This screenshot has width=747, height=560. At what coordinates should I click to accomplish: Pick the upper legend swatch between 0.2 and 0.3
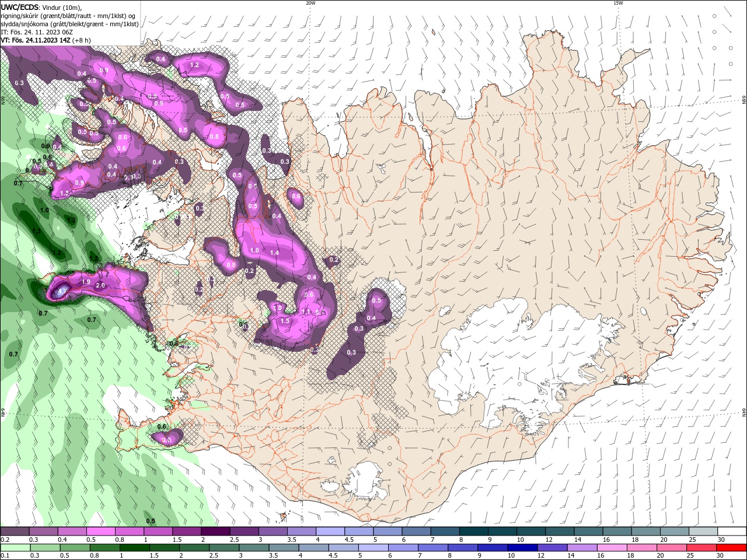[x=15, y=531]
